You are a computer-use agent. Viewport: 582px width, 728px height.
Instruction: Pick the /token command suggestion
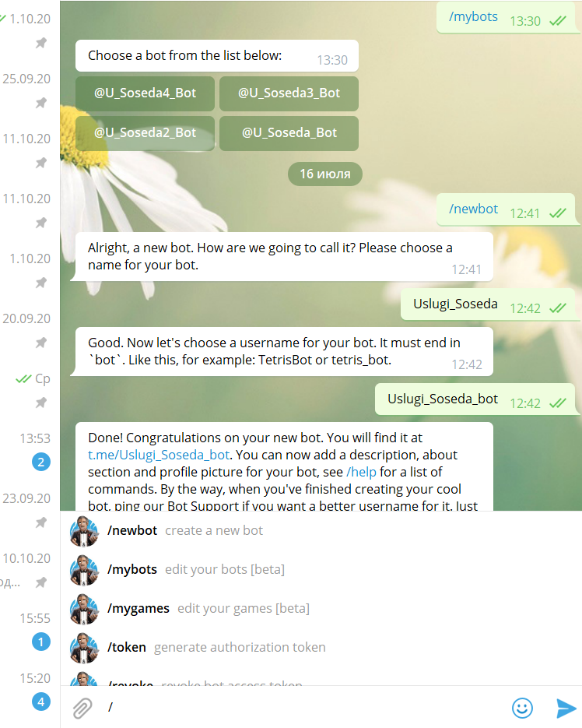coord(321,648)
